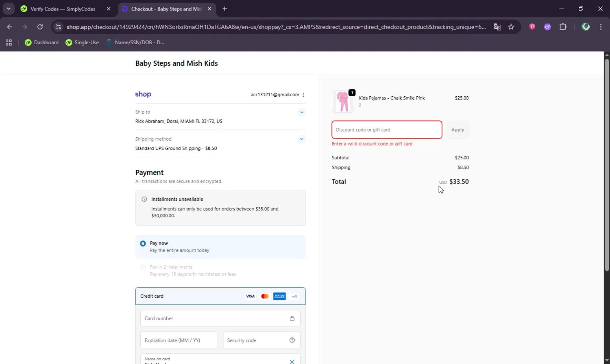Viewport: 610px width, 364px height.
Task: Open translate page icon
Action: [x=497, y=27]
